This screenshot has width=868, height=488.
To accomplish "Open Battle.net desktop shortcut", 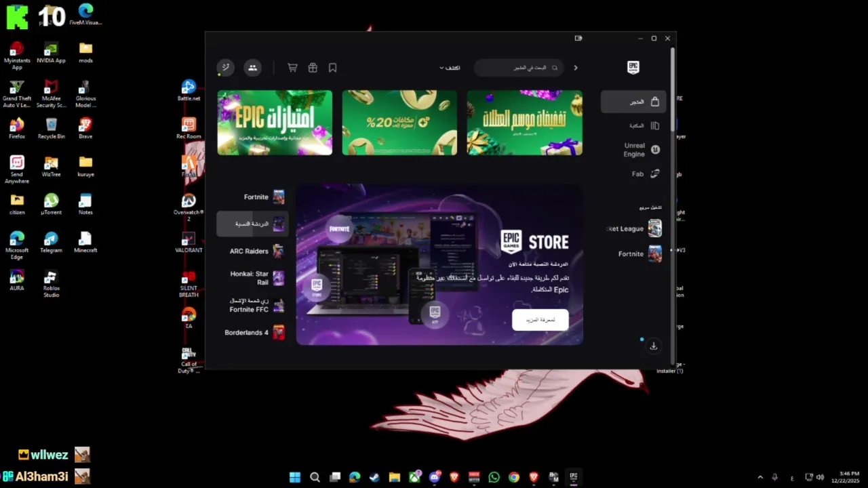I will pyautogui.click(x=189, y=91).
